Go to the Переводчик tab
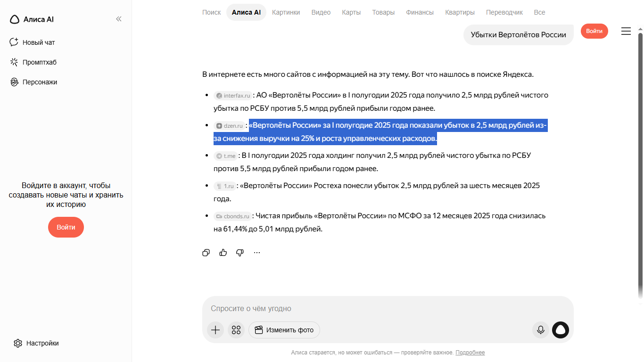Viewport: 644px width, 362px height. click(504, 12)
